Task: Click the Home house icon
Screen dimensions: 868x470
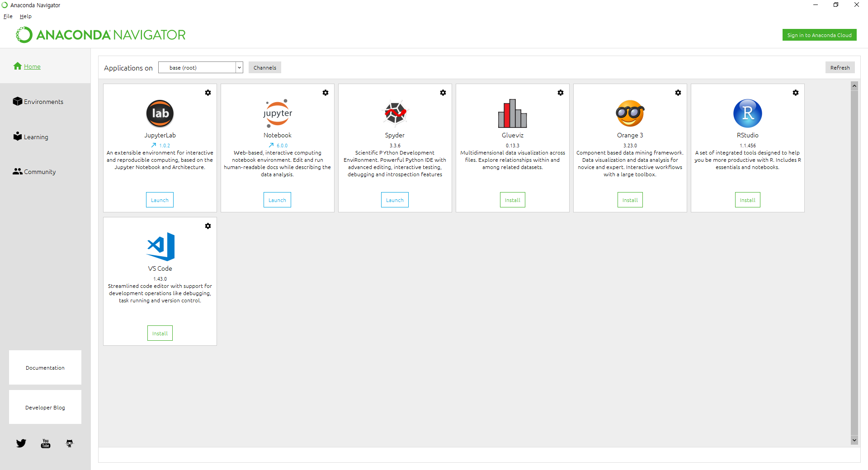Action: [x=18, y=66]
